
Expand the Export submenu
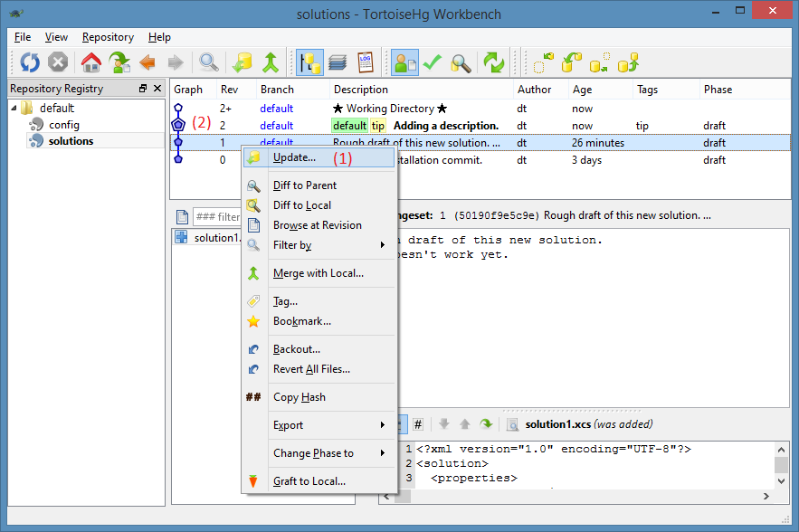coord(319,425)
